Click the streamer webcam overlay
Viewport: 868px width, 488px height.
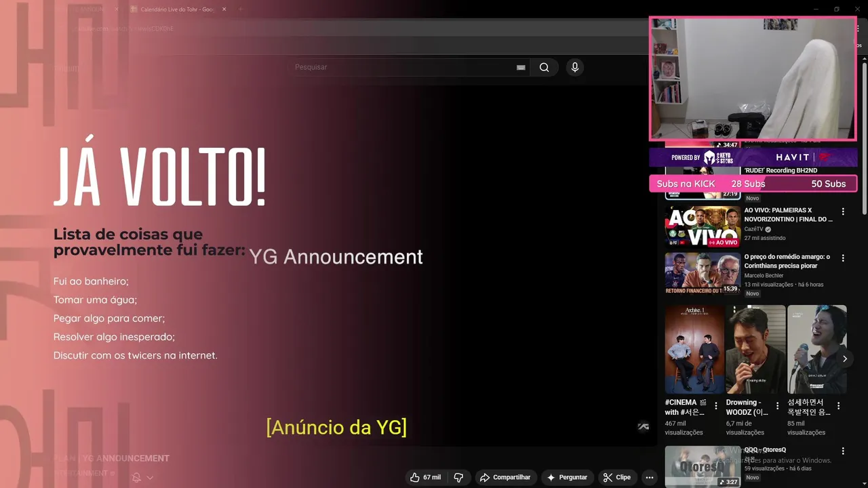coord(753,79)
